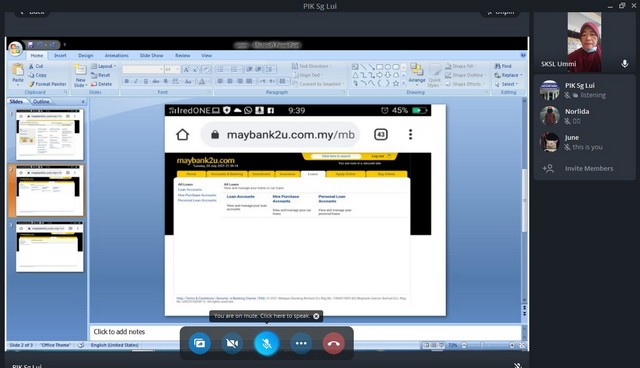Toggle Strikethrough formatting
The height and width of the screenshot is (368, 640).
click(156, 82)
